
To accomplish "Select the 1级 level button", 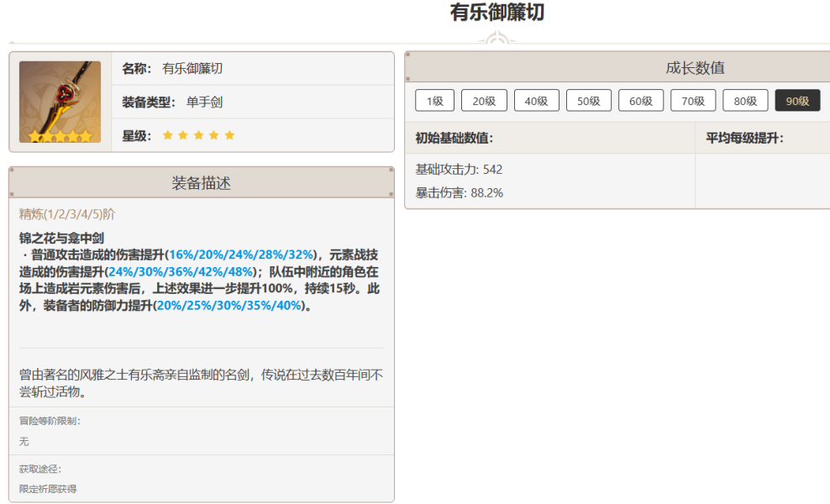I will 434,101.
